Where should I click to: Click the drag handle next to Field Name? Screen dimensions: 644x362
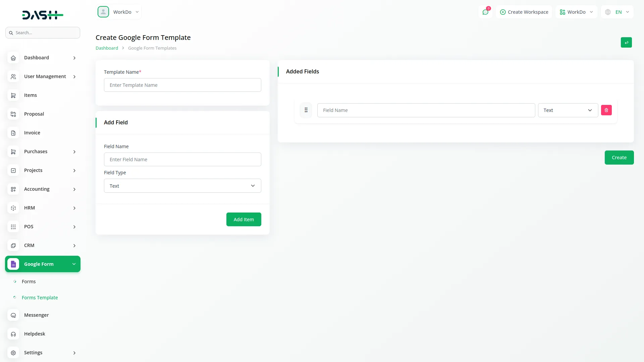coord(306,110)
